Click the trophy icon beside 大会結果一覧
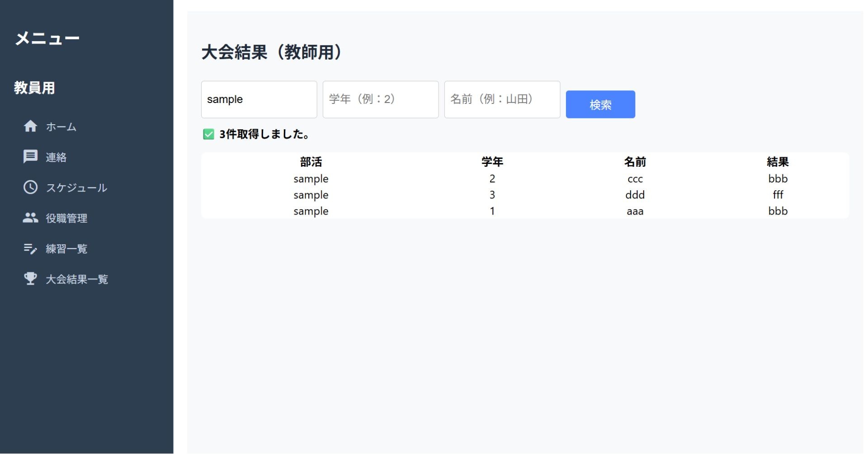 pyautogui.click(x=30, y=279)
